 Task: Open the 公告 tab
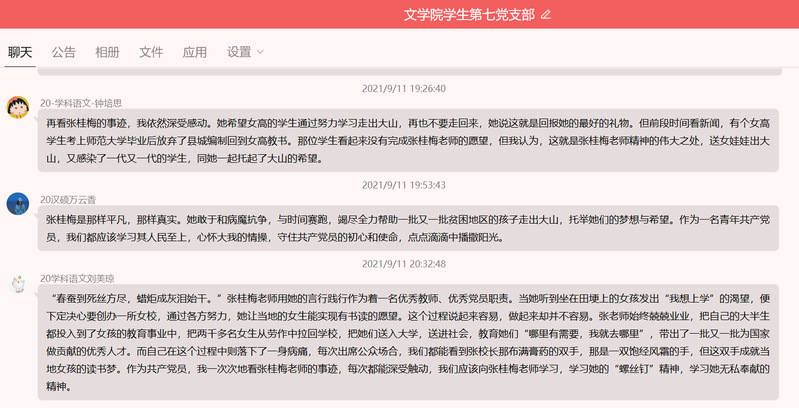pyautogui.click(x=64, y=52)
